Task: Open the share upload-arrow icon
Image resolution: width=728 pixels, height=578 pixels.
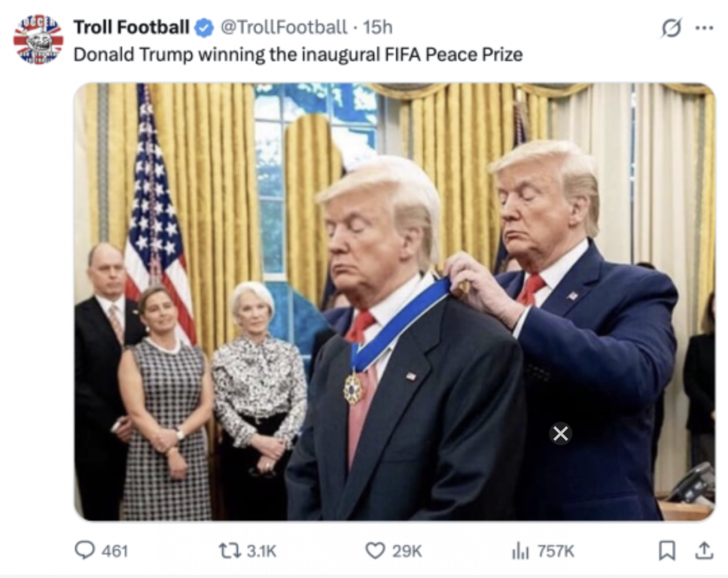Action: pyautogui.click(x=704, y=551)
